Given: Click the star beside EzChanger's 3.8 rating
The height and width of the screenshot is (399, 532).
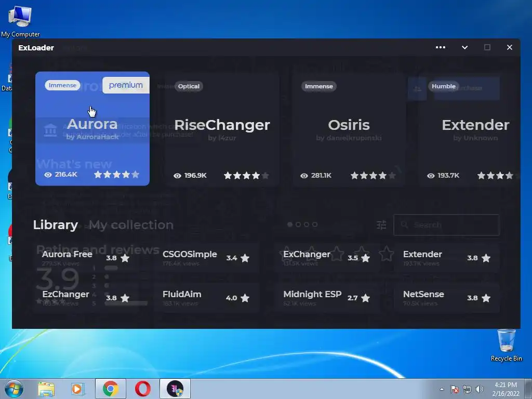Looking at the screenshot, I should [125, 298].
